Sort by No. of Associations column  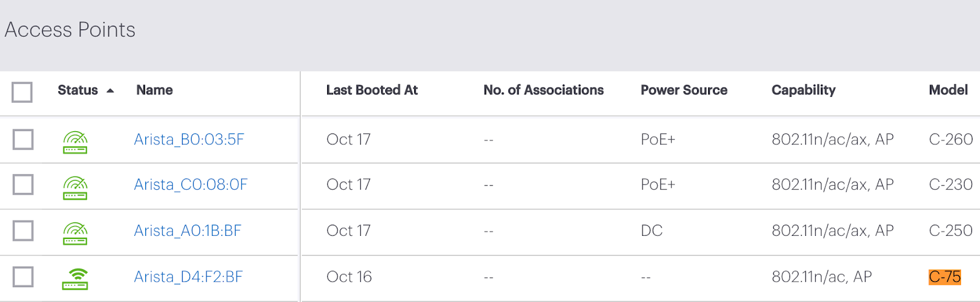pos(543,90)
